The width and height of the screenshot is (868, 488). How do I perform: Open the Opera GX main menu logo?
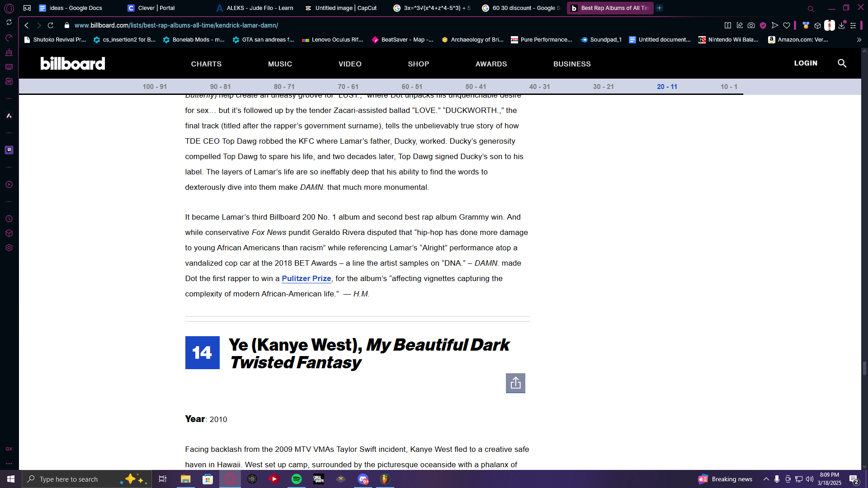[9, 8]
